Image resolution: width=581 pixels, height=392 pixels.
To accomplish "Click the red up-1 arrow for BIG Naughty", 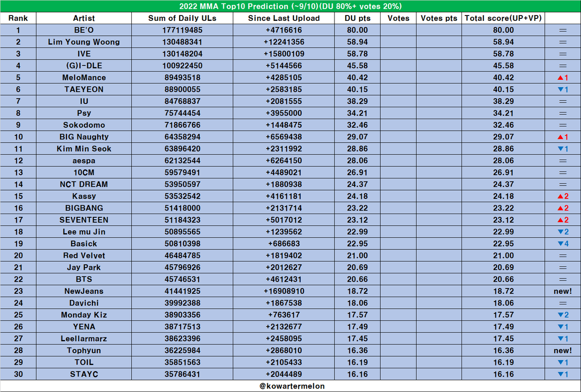I will (563, 137).
